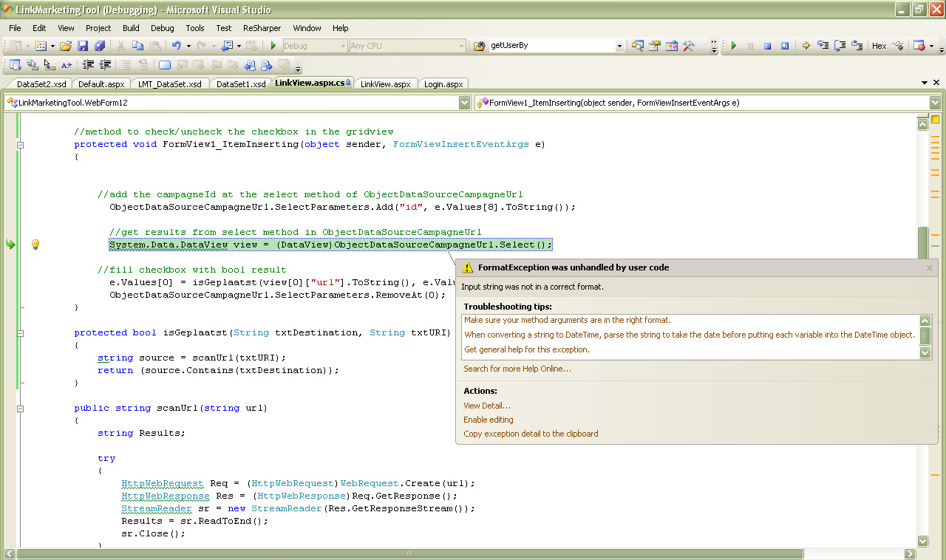Open the Properties Window toolbar icon
Screen dimensions: 946x560
point(655,46)
